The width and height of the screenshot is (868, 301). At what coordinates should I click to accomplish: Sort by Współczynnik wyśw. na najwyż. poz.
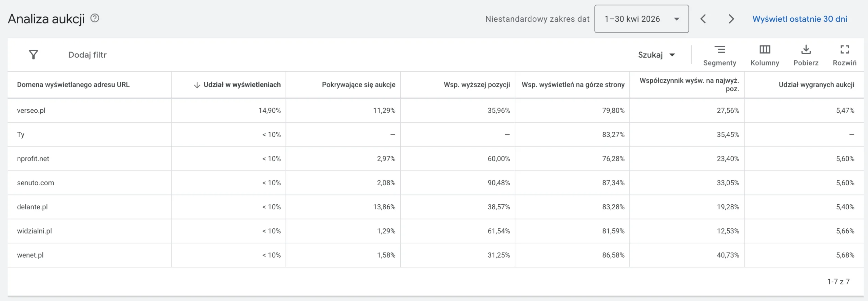(x=689, y=84)
